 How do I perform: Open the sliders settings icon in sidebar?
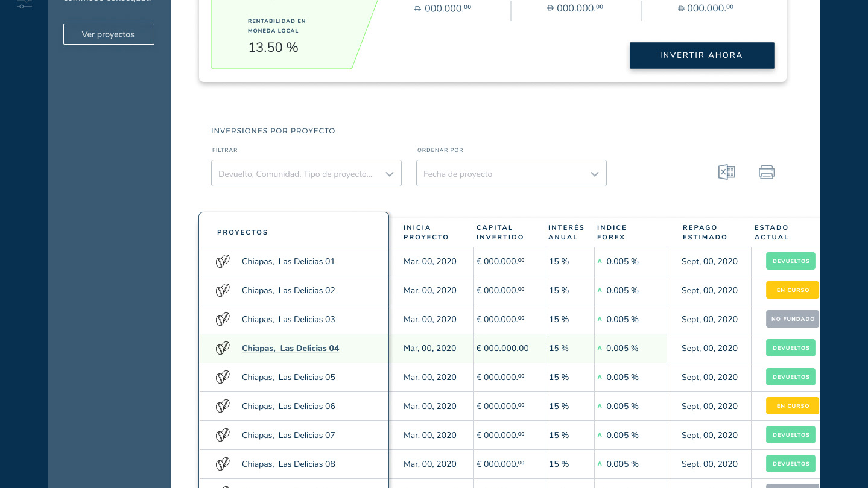point(24,4)
